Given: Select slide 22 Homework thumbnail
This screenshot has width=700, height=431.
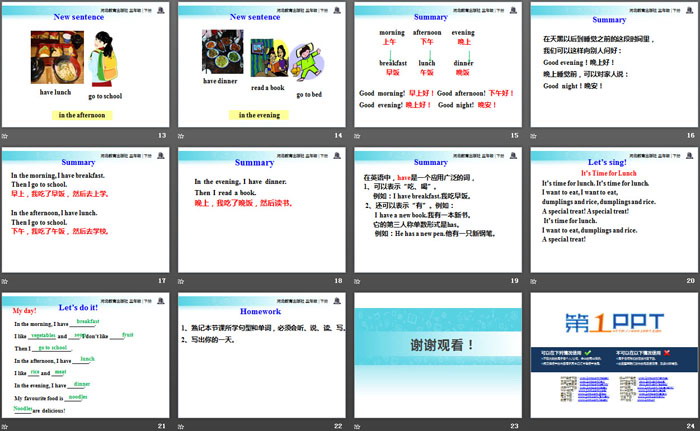Looking at the screenshot, I should click(x=262, y=355).
